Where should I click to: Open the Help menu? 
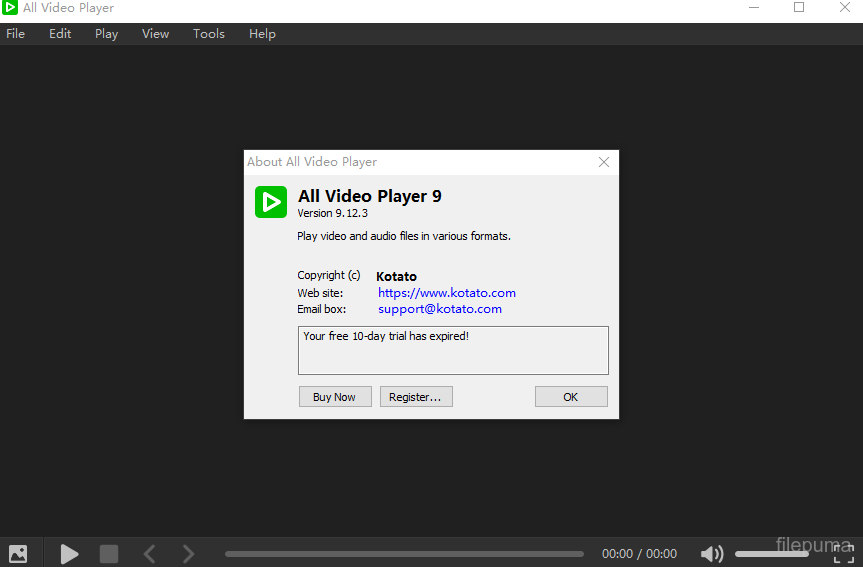tap(262, 34)
